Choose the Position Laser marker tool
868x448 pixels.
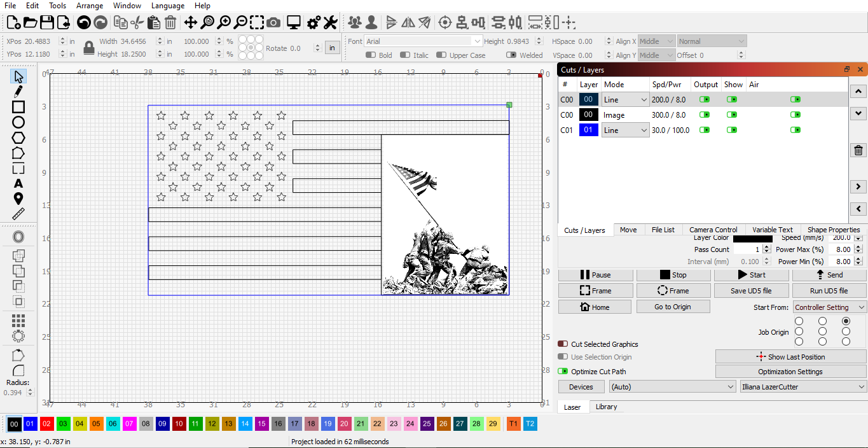point(18,199)
